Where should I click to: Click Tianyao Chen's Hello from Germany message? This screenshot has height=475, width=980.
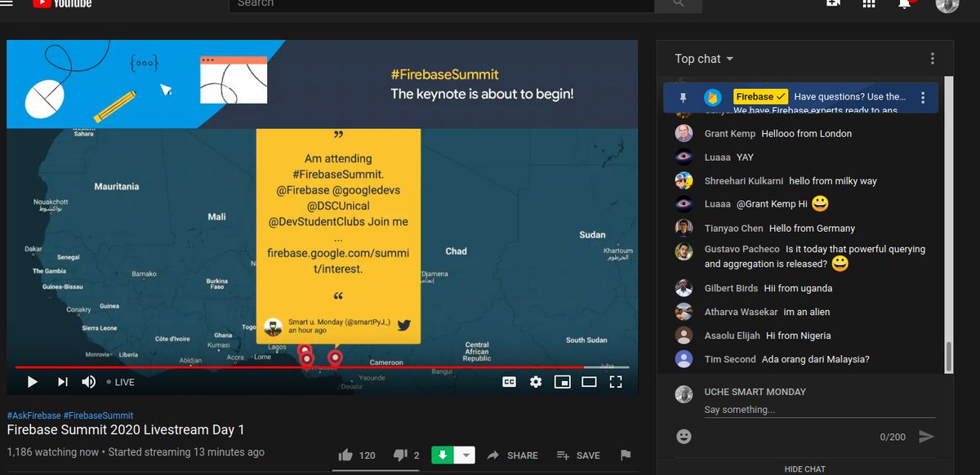(812, 229)
